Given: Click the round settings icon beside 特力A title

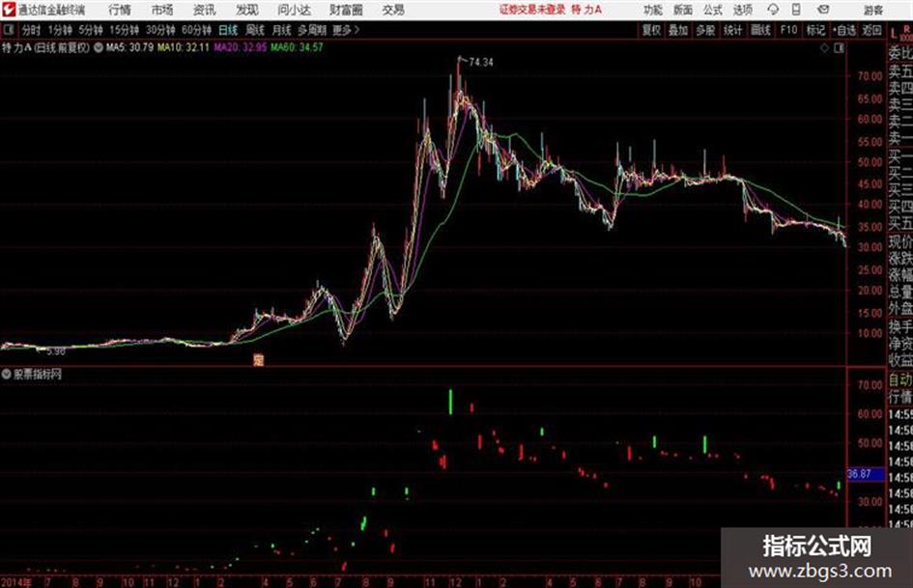Looking at the screenshot, I should [99, 47].
